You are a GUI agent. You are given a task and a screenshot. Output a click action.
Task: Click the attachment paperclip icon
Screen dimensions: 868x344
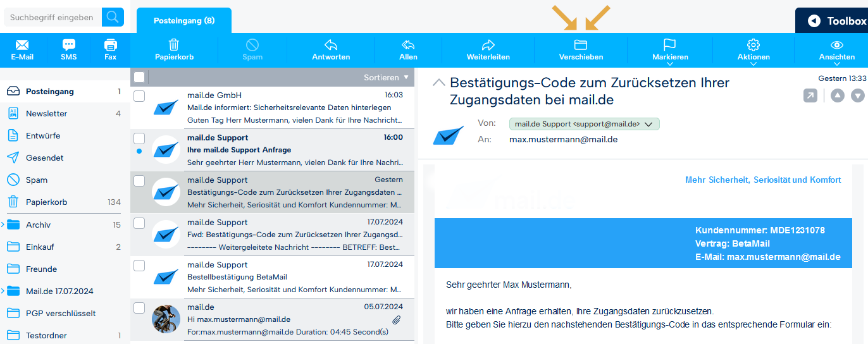tap(397, 320)
